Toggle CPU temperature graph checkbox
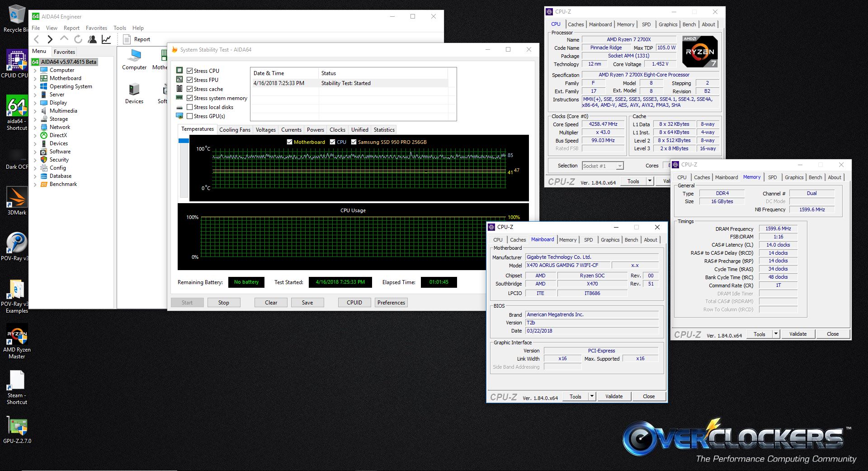868x471 pixels. pyautogui.click(x=333, y=142)
